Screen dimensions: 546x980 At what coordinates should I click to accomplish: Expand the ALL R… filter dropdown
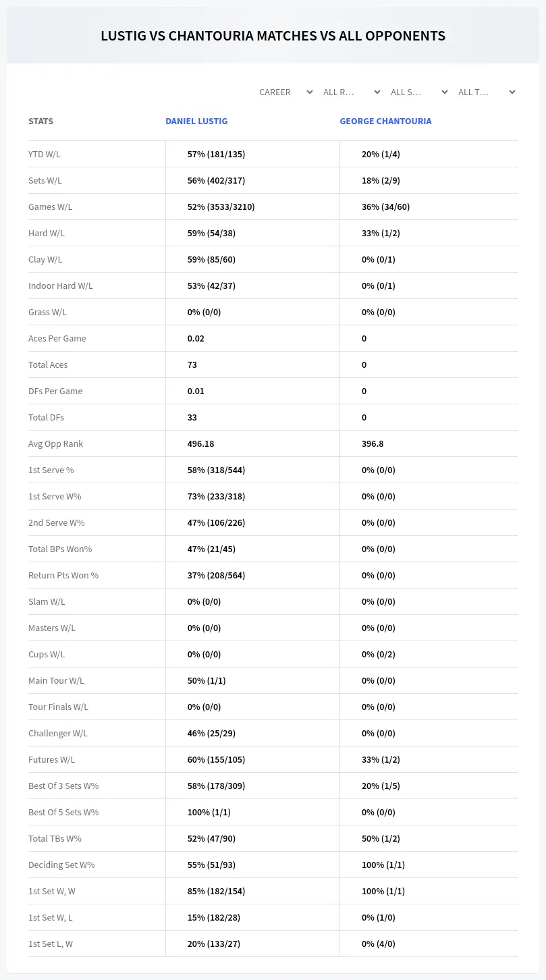[351, 92]
